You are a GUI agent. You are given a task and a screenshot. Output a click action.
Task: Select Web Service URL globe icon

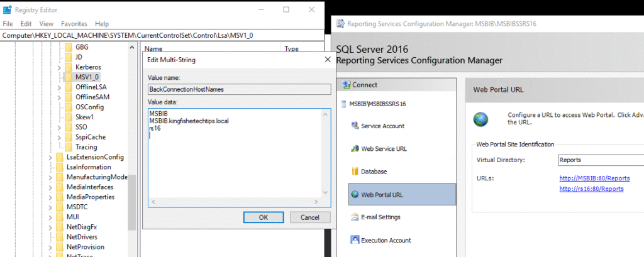(354, 149)
